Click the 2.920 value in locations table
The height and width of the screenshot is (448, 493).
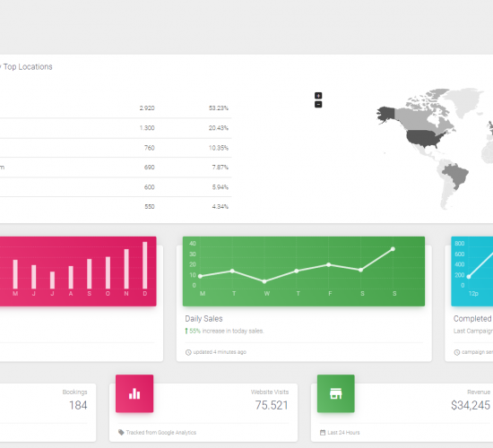click(147, 108)
